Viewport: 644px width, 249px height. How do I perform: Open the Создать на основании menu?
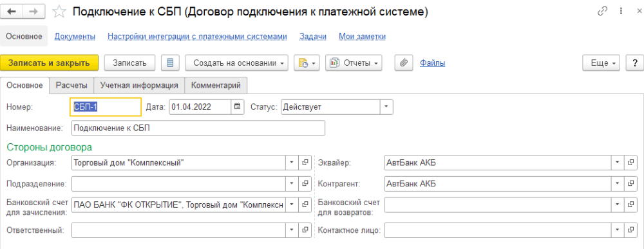tap(236, 63)
